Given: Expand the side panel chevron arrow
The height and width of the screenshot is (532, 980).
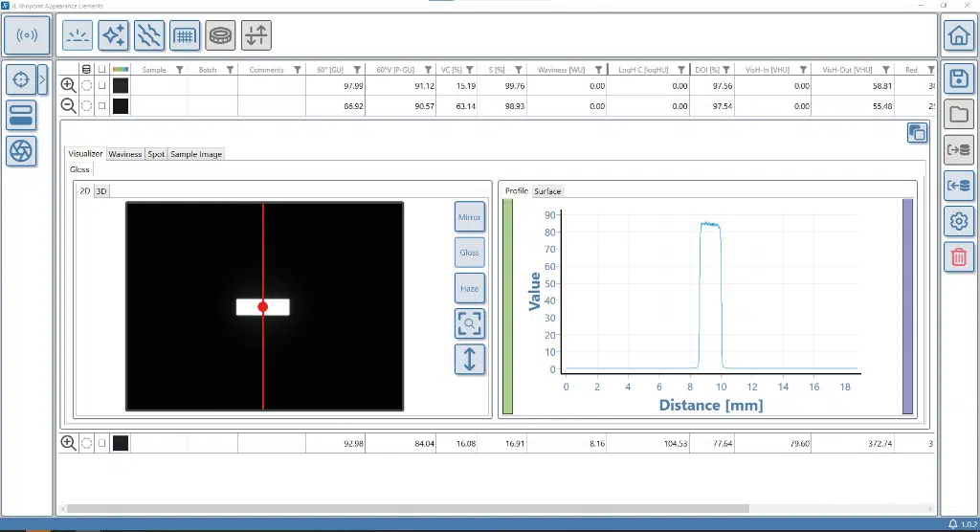Looking at the screenshot, I should point(41,79).
